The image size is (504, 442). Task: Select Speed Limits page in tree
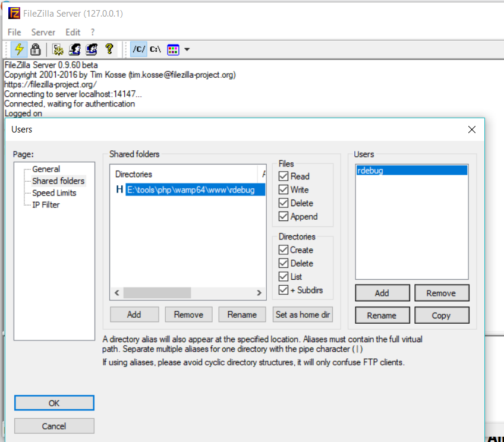coord(54,192)
